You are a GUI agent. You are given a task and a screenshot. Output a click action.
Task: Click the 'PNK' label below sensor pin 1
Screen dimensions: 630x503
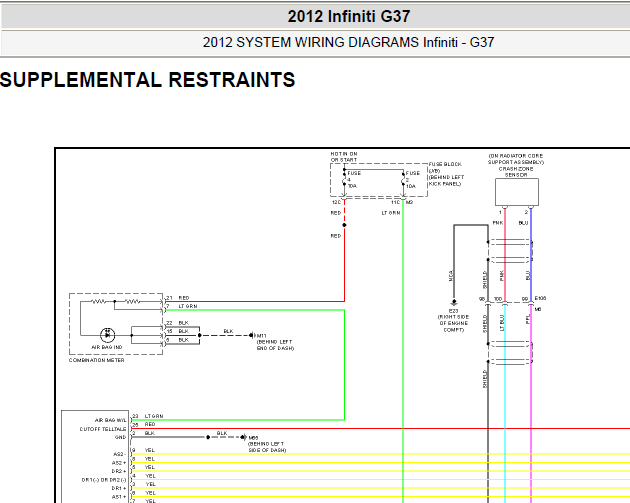(x=498, y=223)
